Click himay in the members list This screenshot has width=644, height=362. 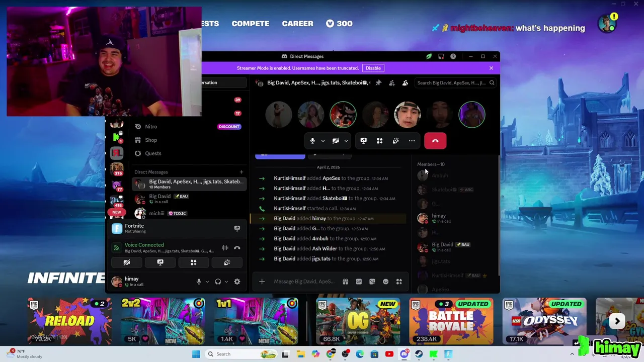tap(455, 218)
